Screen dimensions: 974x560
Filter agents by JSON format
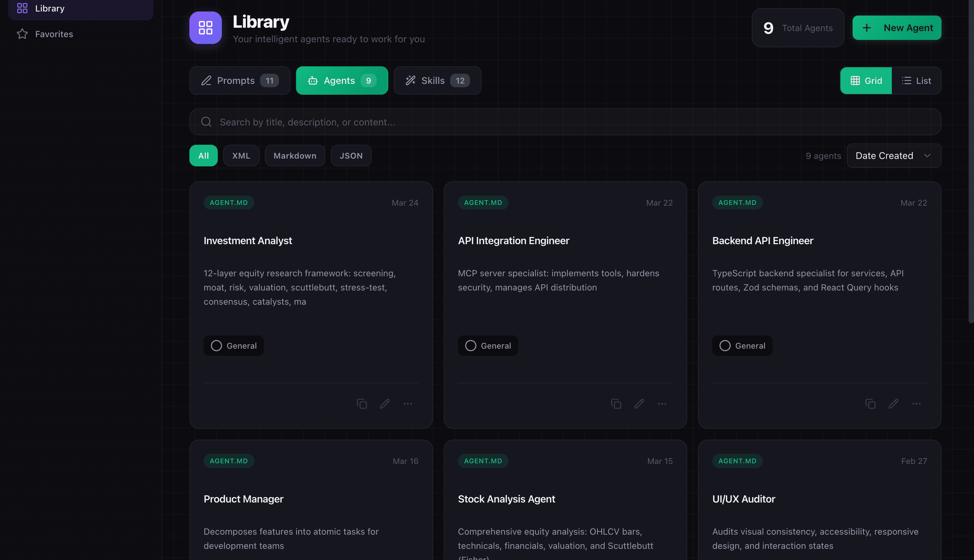click(x=351, y=156)
